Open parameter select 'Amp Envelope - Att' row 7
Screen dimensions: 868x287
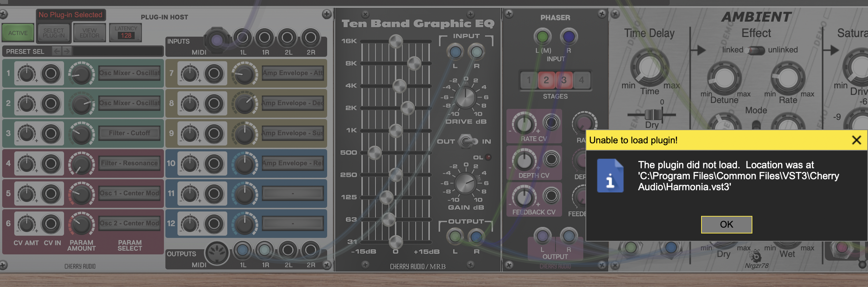(x=293, y=73)
